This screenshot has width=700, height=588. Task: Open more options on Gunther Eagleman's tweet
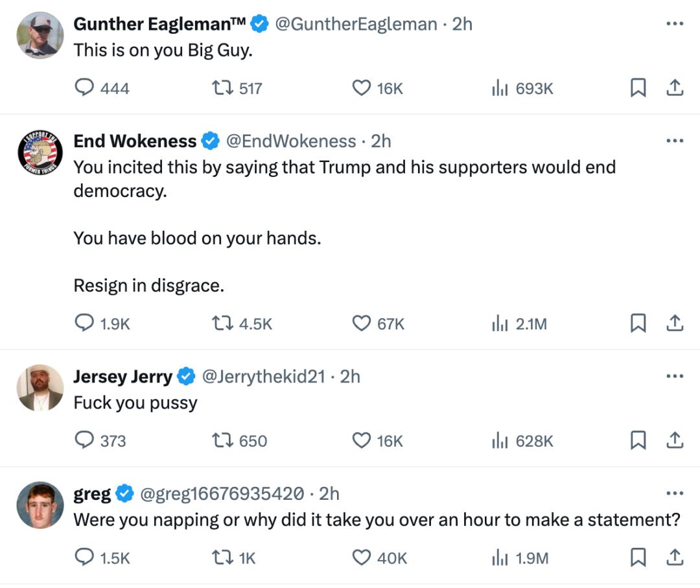675,24
